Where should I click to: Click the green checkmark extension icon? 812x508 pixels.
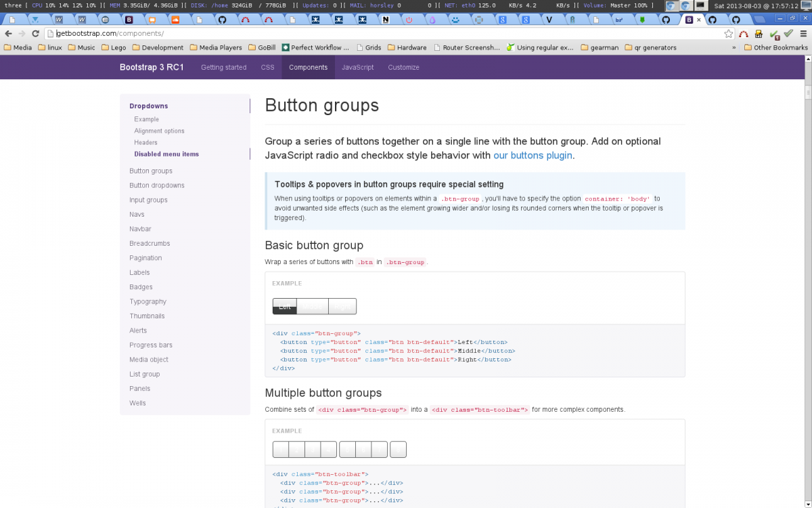[x=788, y=33]
